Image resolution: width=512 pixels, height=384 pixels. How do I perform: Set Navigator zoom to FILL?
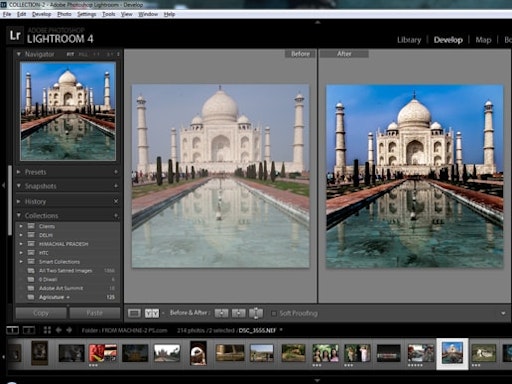[x=83, y=54]
